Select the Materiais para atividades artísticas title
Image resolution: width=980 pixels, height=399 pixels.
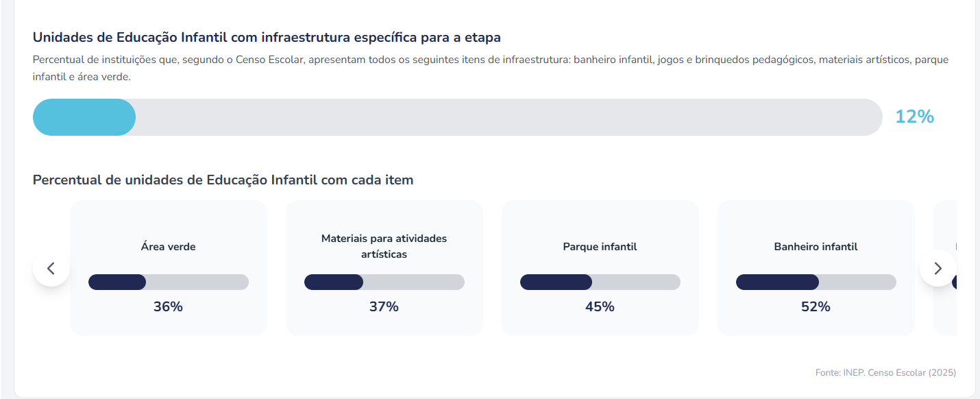coord(384,246)
